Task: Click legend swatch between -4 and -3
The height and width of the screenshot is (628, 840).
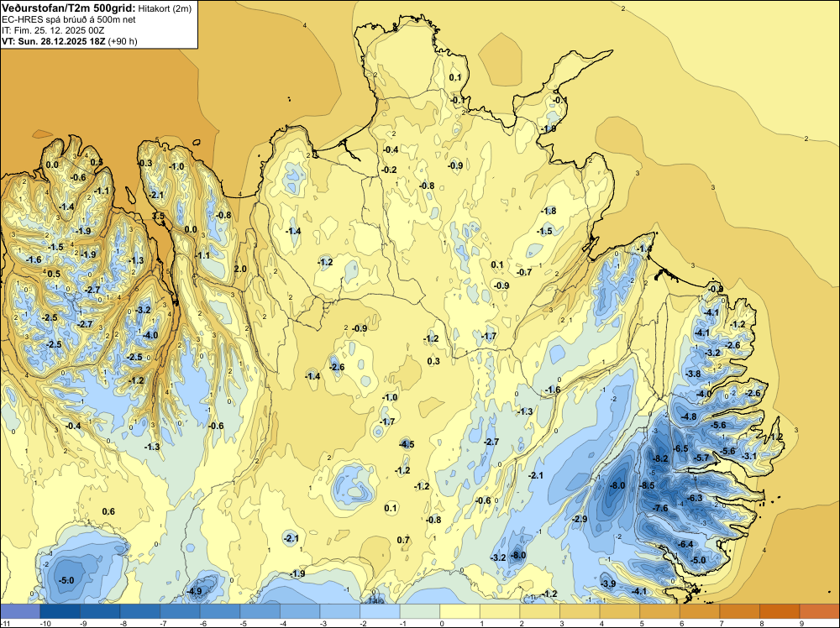Action: (300, 611)
